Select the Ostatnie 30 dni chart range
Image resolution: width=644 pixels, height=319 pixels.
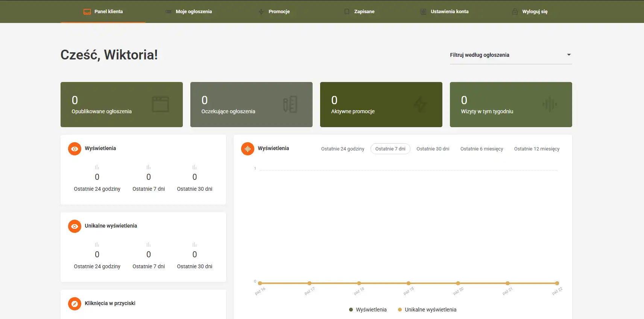click(433, 149)
